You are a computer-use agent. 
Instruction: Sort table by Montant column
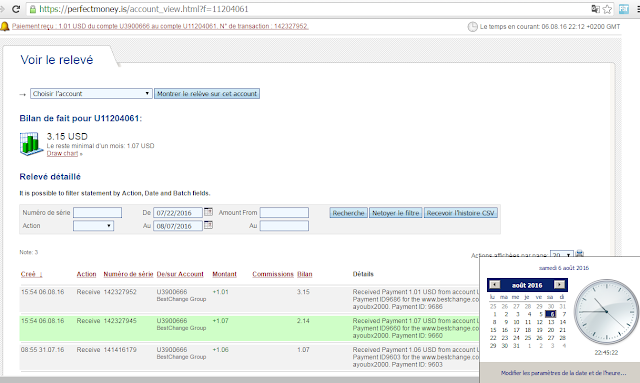(x=224, y=274)
